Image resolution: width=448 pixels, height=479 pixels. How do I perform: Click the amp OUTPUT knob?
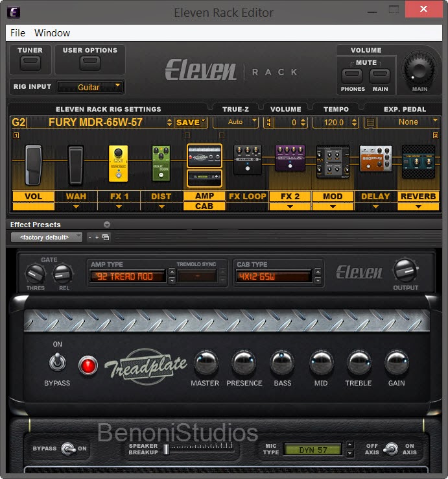point(406,271)
